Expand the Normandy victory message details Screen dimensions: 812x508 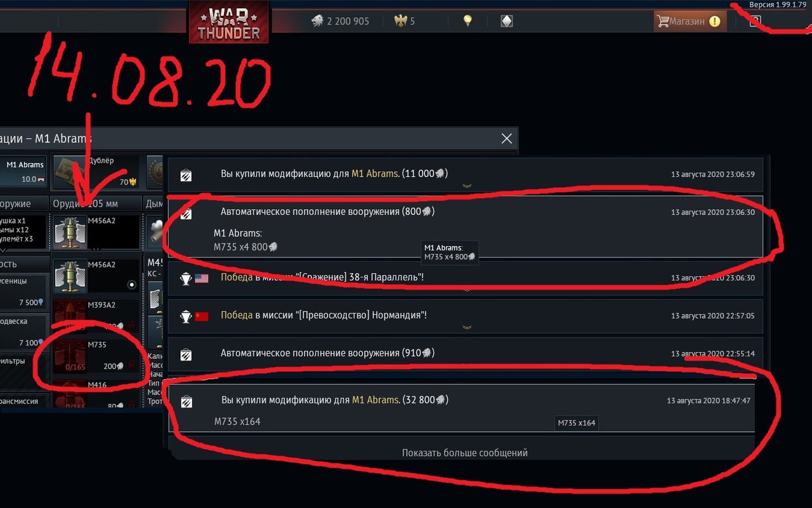(465, 315)
